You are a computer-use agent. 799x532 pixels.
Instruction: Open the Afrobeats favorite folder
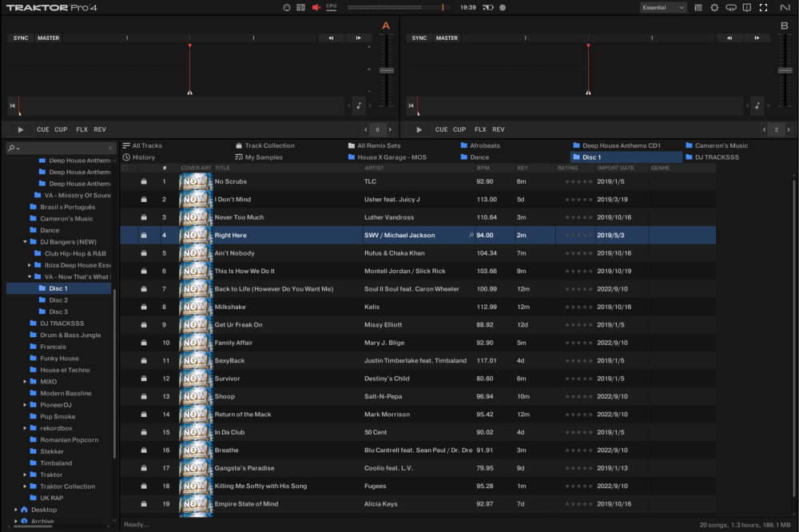(x=480, y=145)
